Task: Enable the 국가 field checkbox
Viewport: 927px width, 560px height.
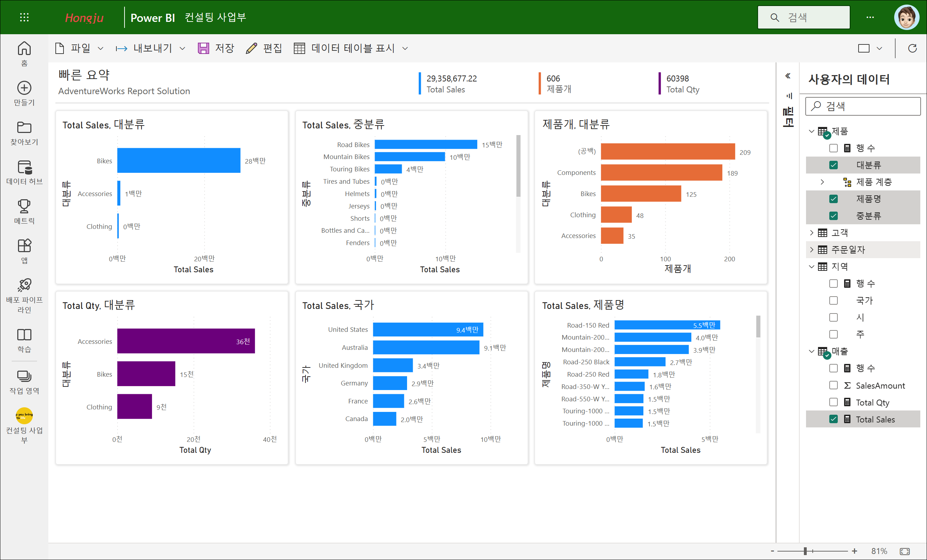Action: 833,300
